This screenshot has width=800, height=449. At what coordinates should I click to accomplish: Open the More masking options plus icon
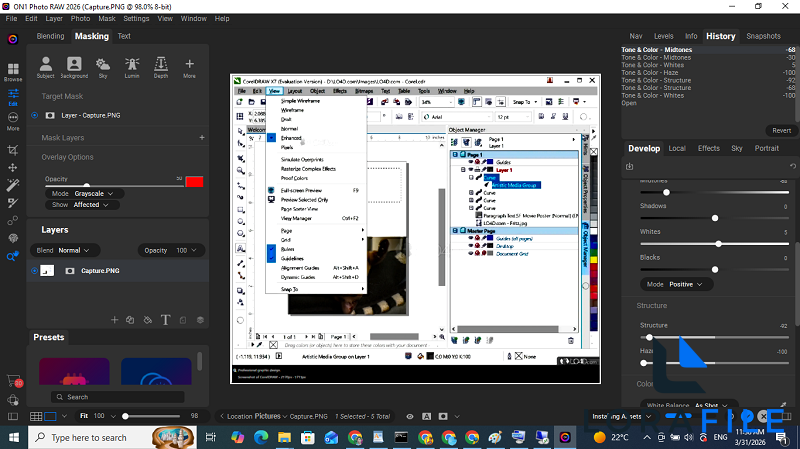pyautogui.click(x=189, y=67)
